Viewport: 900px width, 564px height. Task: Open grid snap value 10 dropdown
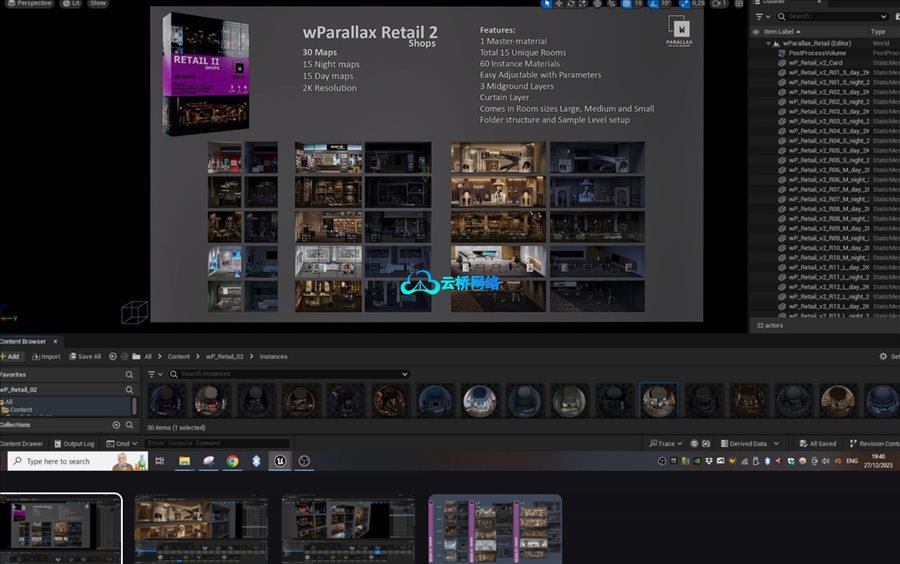pos(638,3)
